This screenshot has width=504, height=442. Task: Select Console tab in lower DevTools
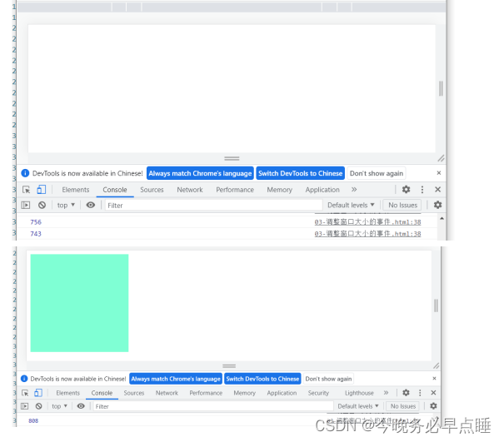coord(102,393)
